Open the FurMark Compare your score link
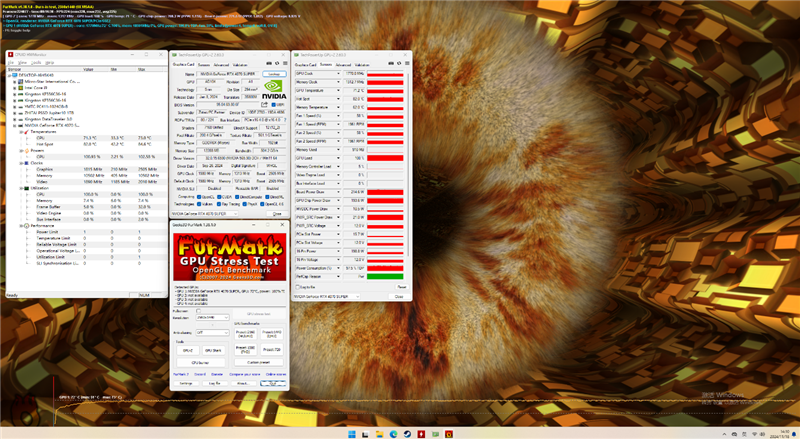800x439 pixels. [243, 374]
